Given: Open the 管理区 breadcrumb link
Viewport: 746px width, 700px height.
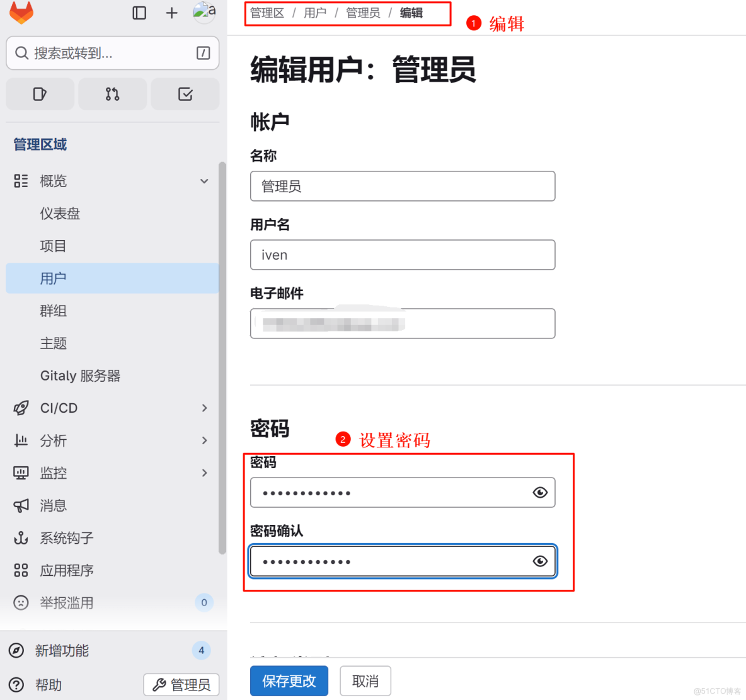Looking at the screenshot, I should 267,13.
